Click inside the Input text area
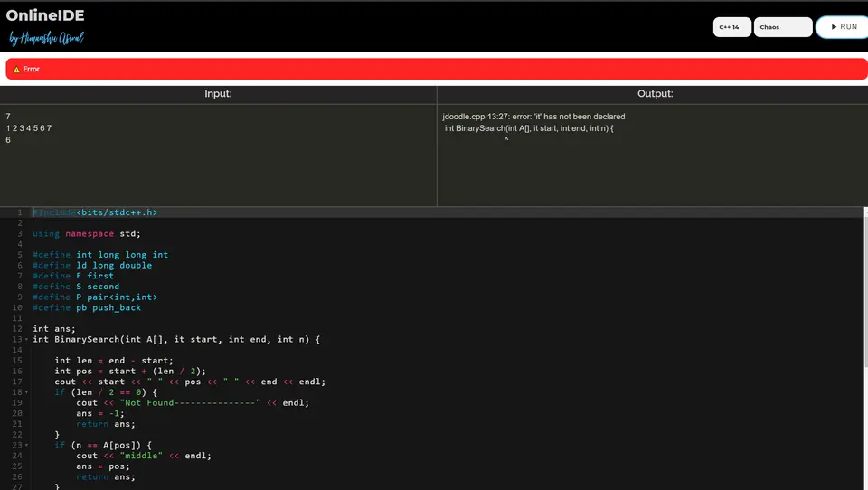Image resolution: width=868 pixels, height=490 pixels. [218, 155]
